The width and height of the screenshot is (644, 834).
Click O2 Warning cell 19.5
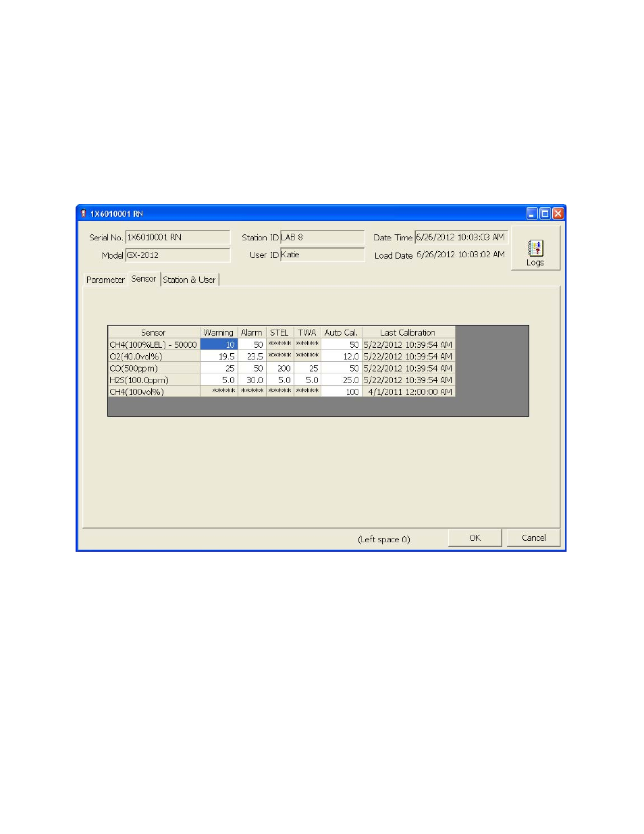pyautogui.click(x=219, y=357)
